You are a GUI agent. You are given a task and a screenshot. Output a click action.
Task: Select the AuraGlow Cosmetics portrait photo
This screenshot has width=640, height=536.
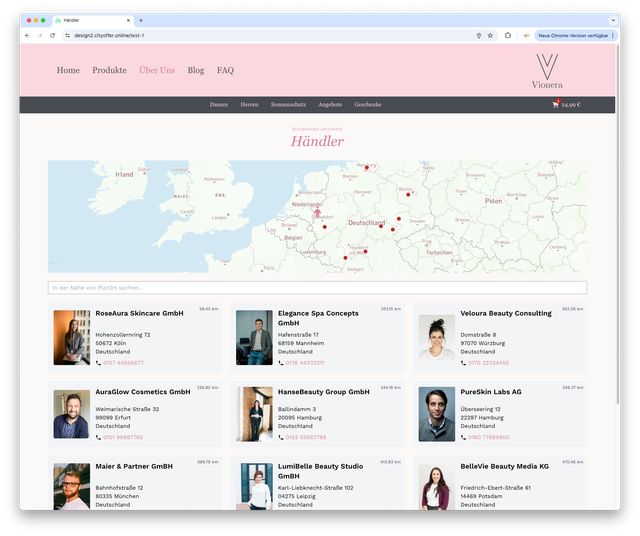[x=72, y=414]
